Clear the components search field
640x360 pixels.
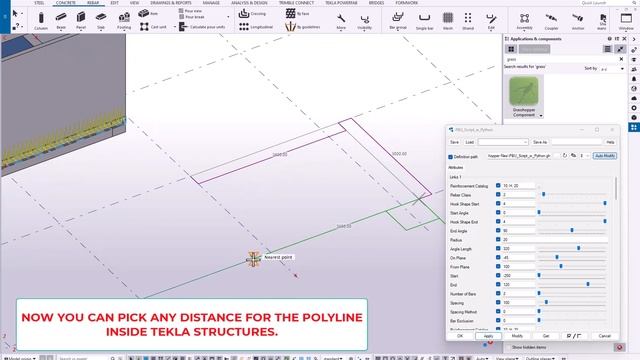click(x=621, y=60)
